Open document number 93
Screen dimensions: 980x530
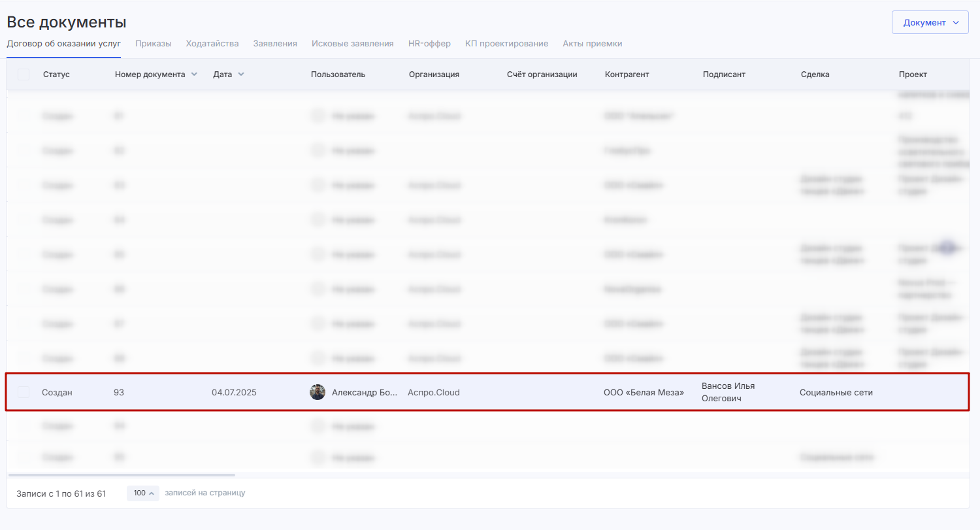(x=119, y=393)
